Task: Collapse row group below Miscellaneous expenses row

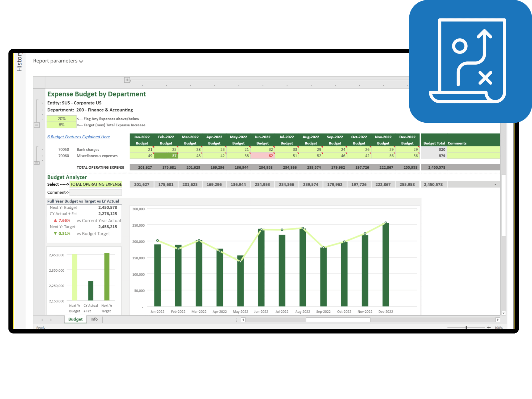Action: 37,163
